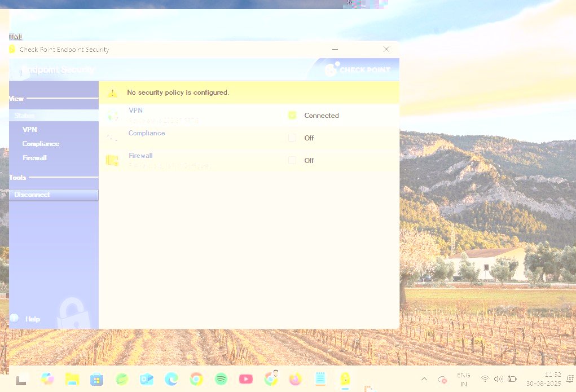This screenshot has width=576, height=392.
Task: Click the "Connected" status text
Action: click(x=322, y=116)
